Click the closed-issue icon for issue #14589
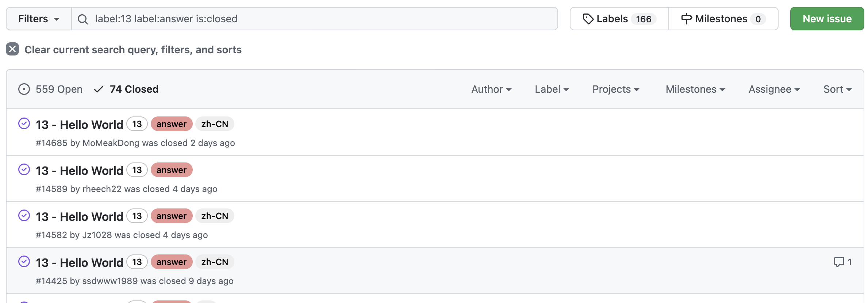The image size is (868, 303). point(24,170)
